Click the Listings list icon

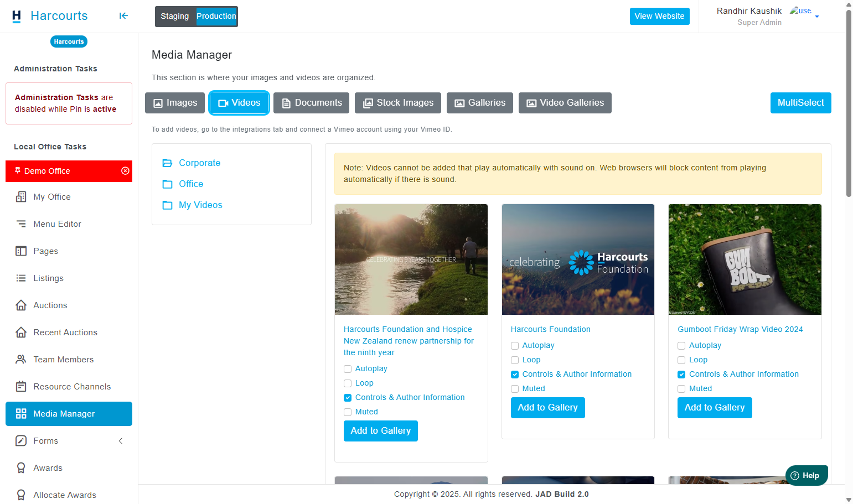point(21,278)
